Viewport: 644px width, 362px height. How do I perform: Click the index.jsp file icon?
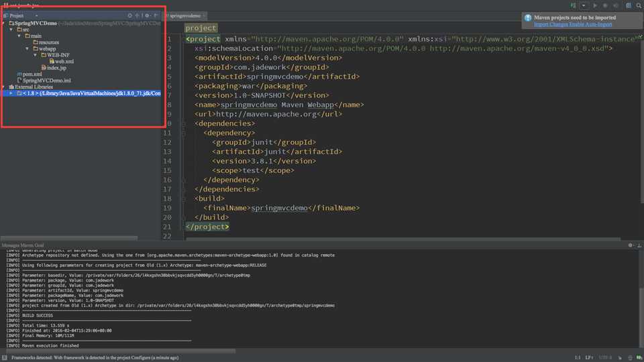(x=44, y=68)
